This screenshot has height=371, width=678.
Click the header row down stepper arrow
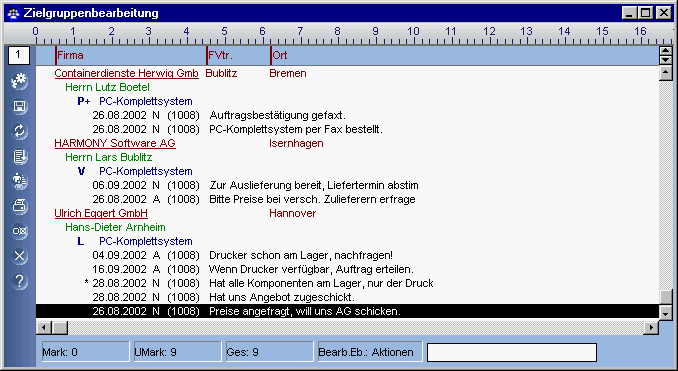pyautogui.click(x=665, y=60)
